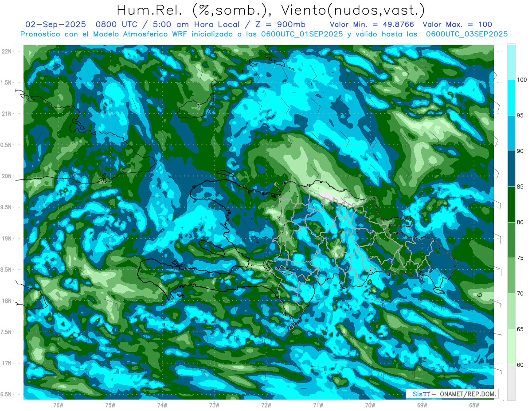Click the 80–85 dark green legend band

(x=511, y=204)
